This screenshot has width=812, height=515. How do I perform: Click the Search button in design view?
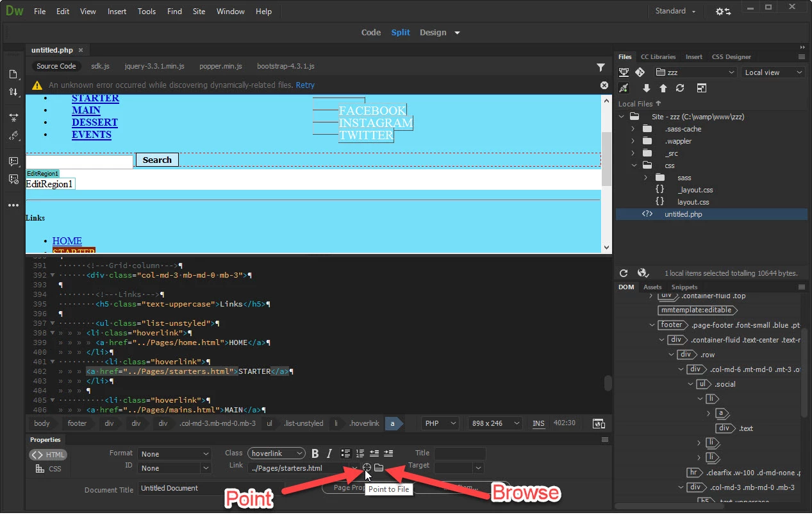157,160
